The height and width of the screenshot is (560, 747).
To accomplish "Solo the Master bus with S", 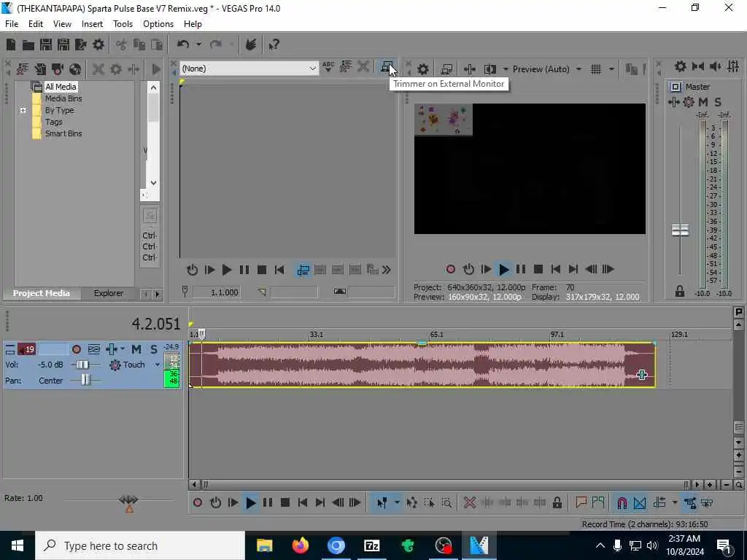I will click(x=718, y=102).
